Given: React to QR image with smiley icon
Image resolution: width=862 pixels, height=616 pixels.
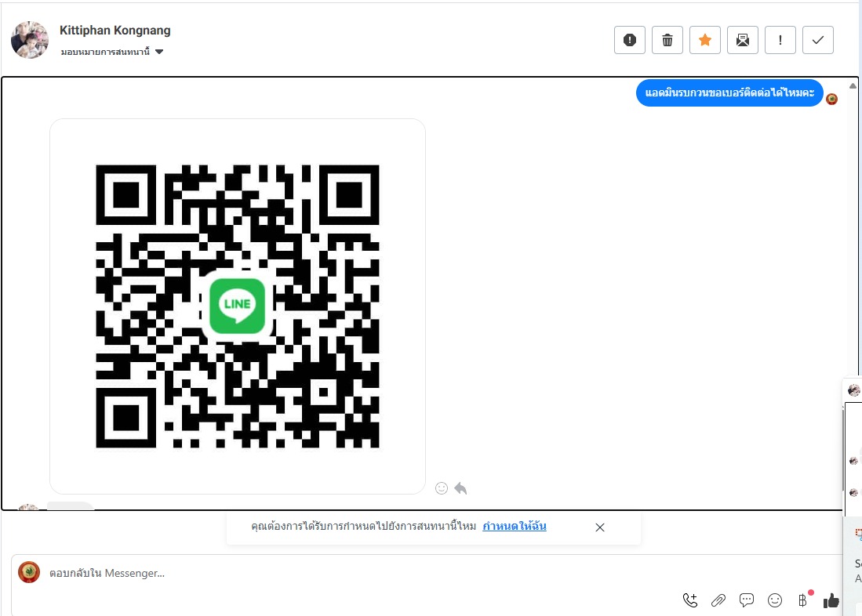Looking at the screenshot, I should pyautogui.click(x=442, y=488).
